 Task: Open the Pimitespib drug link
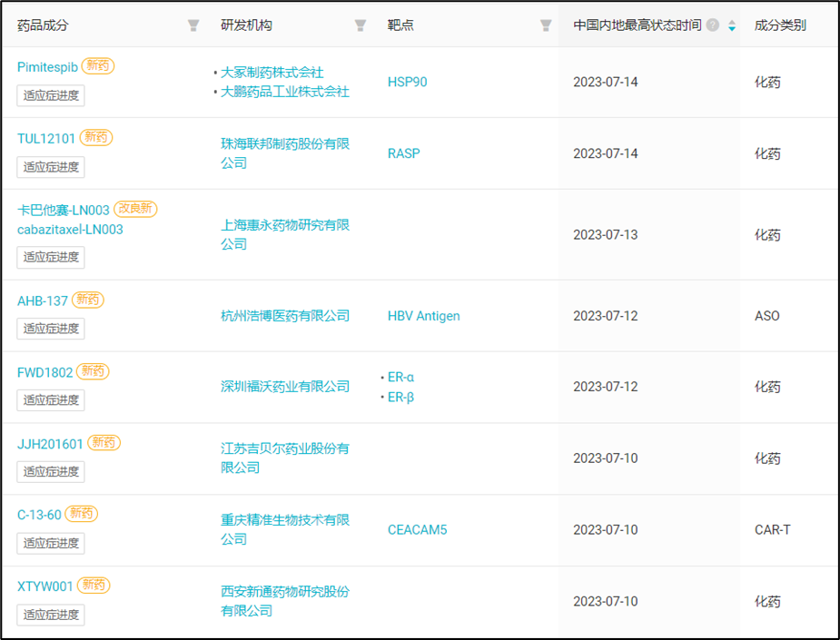click(x=47, y=67)
